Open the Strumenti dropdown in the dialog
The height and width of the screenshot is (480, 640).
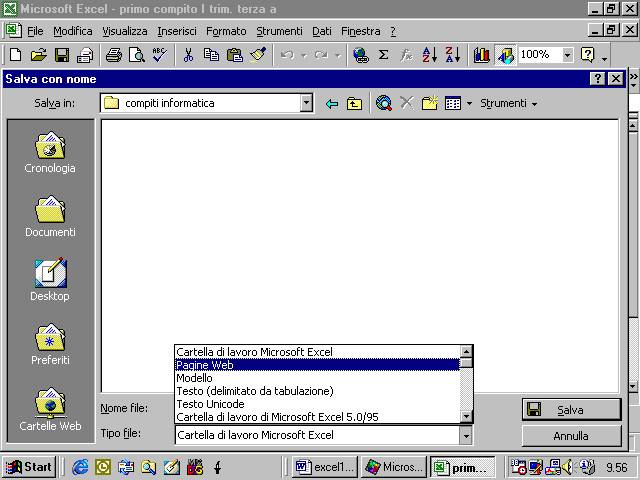point(509,103)
